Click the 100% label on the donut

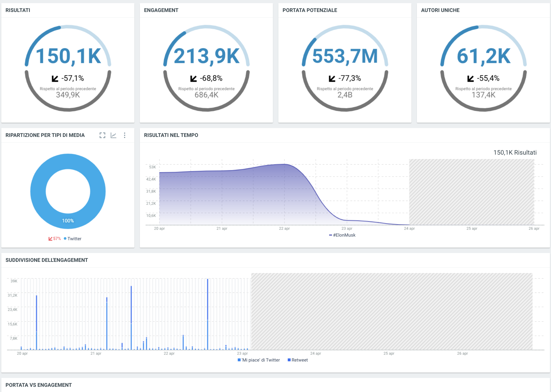68,221
